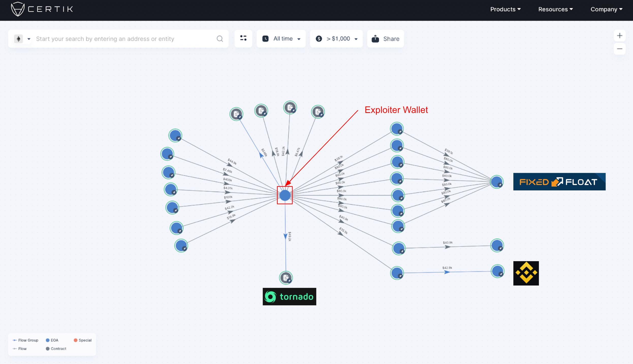Click the Share button
The width and height of the screenshot is (633, 364).
(x=385, y=39)
